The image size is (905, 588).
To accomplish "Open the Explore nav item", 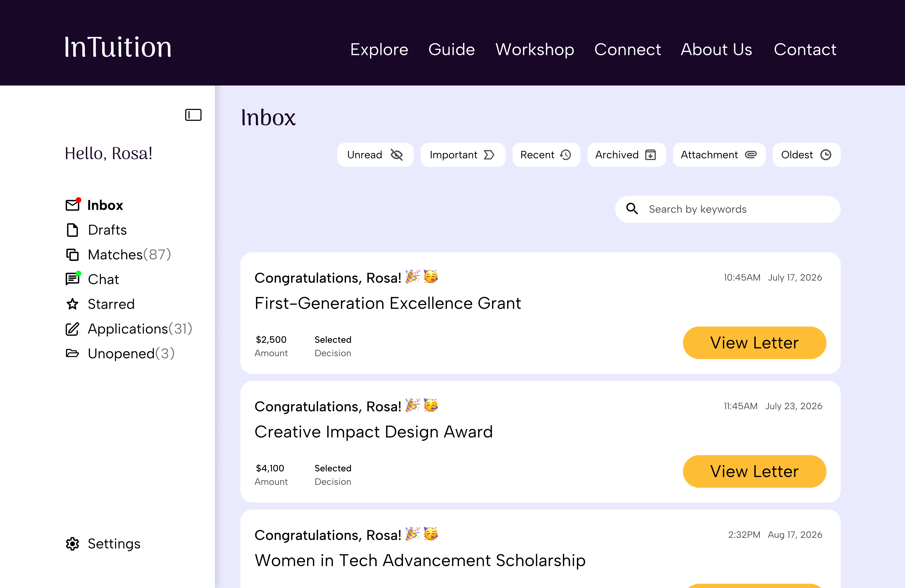I will click(x=379, y=49).
